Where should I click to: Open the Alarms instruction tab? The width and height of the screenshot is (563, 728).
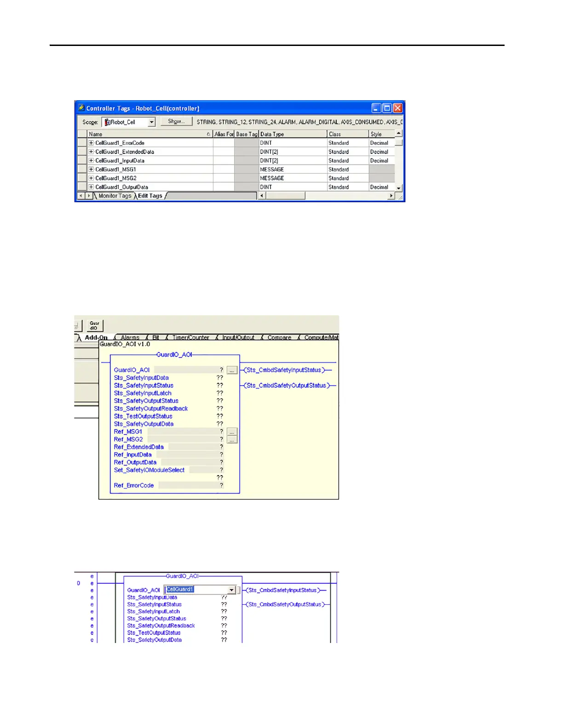pos(130,337)
